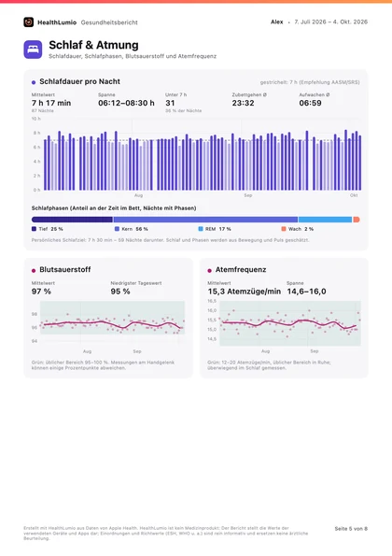Click the Atemfrequenz Spanne 14,6–16,0 value

pyautogui.click(x=306, y=292)
